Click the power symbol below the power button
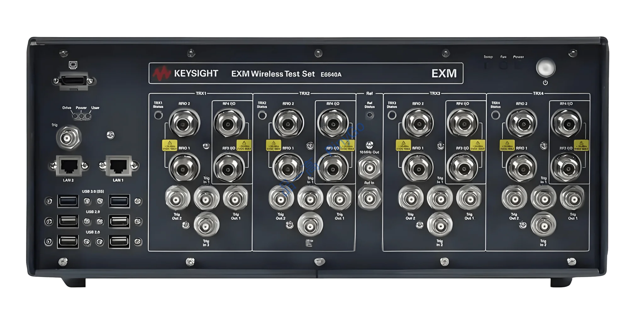Image resolution: width=644 pixels, height=316 pixels. (x=545, y=82)
